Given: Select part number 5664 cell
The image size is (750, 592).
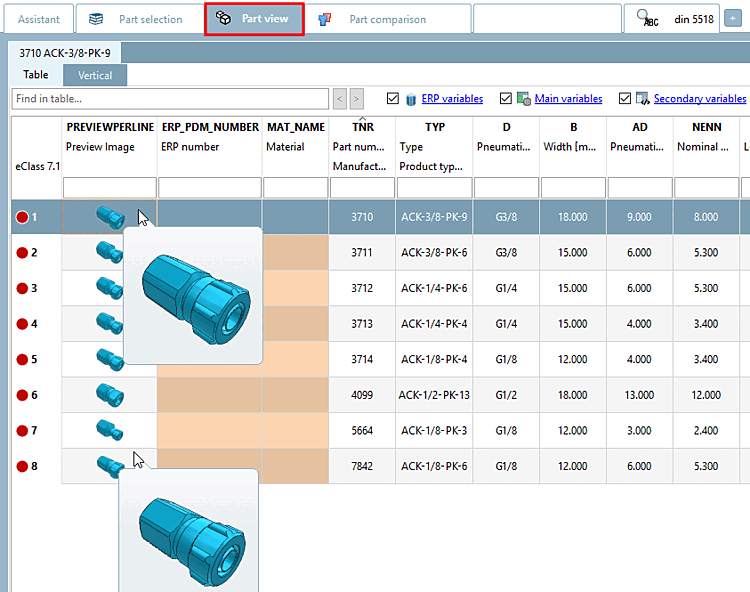Looking at the screenshot, I should [362, 431].
